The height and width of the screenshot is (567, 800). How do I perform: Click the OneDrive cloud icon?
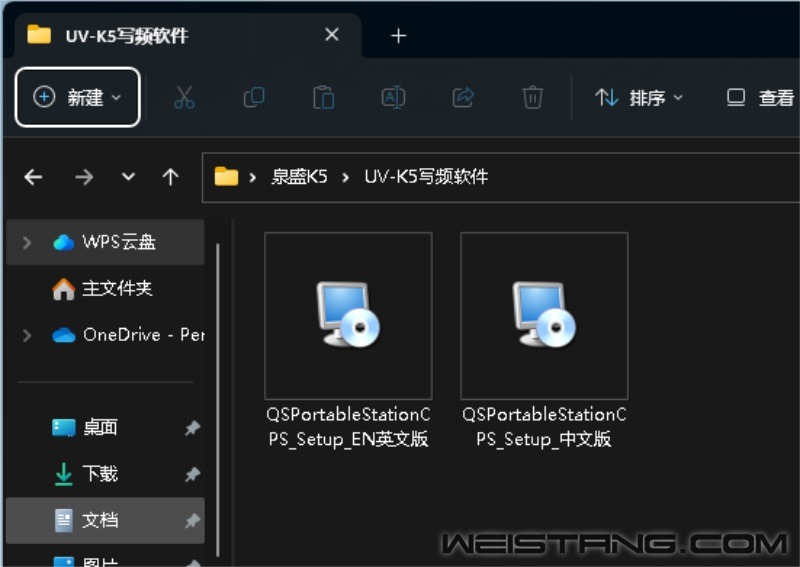coord(64,335)
